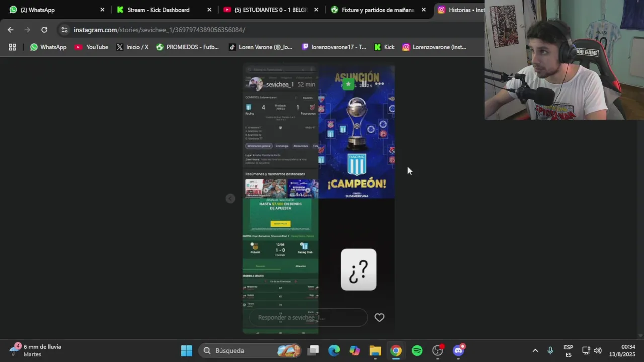Pause the Instagram story

point(364,84)
